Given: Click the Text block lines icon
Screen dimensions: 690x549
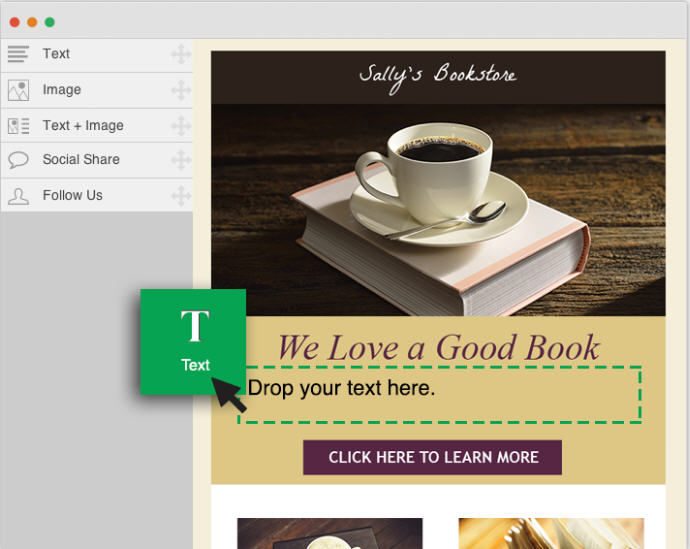Looking at the screenshot, I should pyautogui.click(x=18, y=54).
